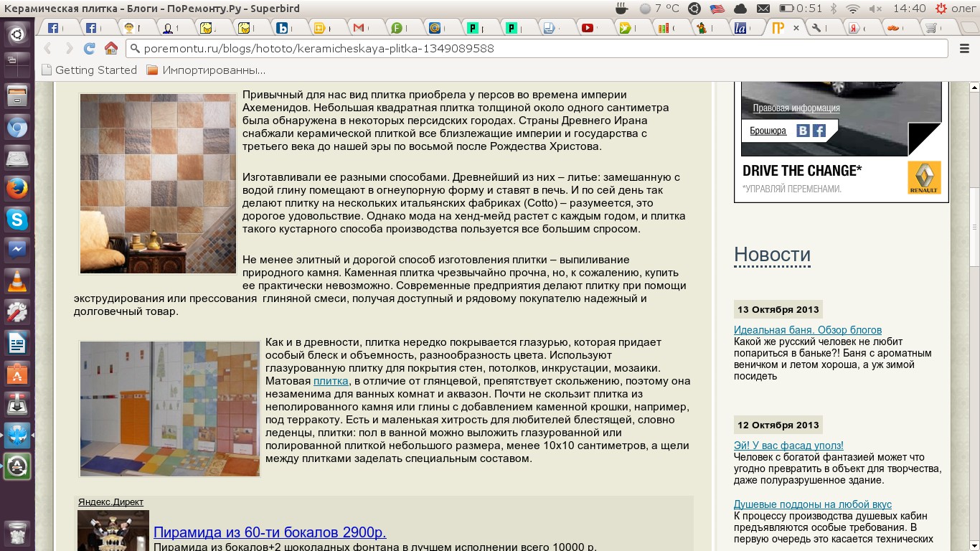
Task: Click the colorful bathroom tile photo
Action: 170,409
